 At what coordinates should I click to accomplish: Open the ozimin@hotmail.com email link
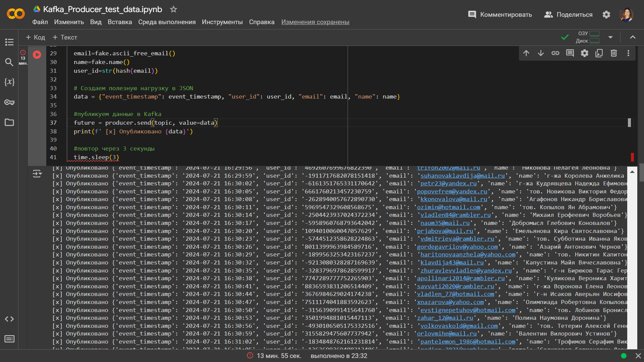(448, 207)
